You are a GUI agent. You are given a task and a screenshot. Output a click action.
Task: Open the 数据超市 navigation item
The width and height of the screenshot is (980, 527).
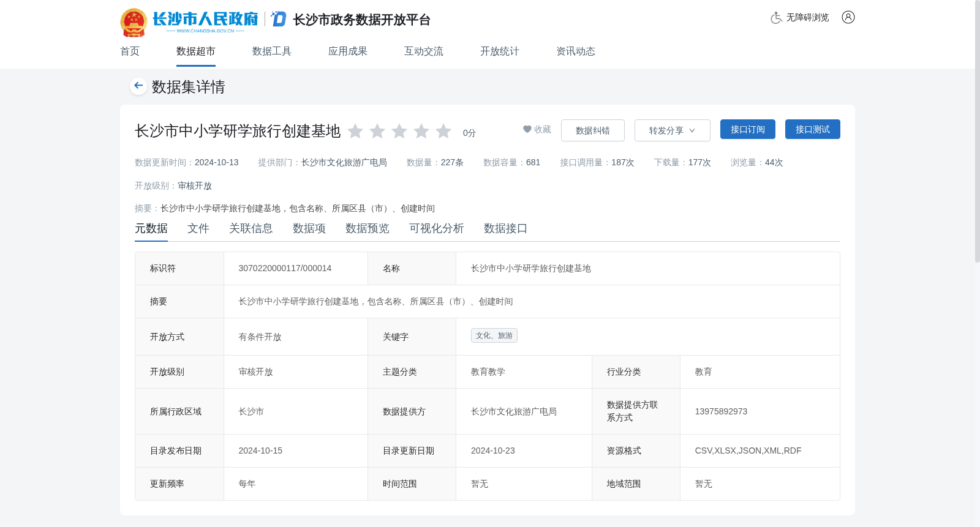pyautogui.click(x=196, y=51)
